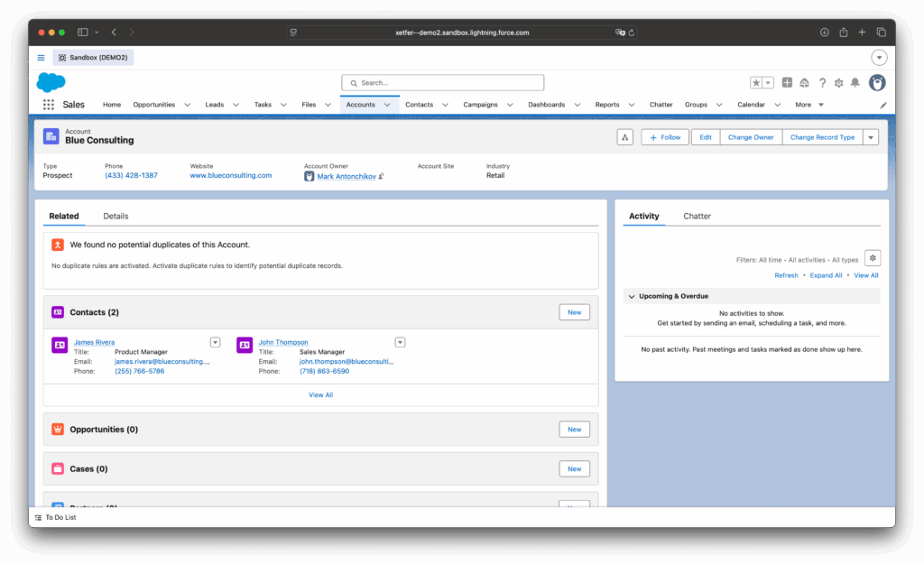Open the Notifications bell
The width and height of the screenshot is (924, 565).
[855, 83]
